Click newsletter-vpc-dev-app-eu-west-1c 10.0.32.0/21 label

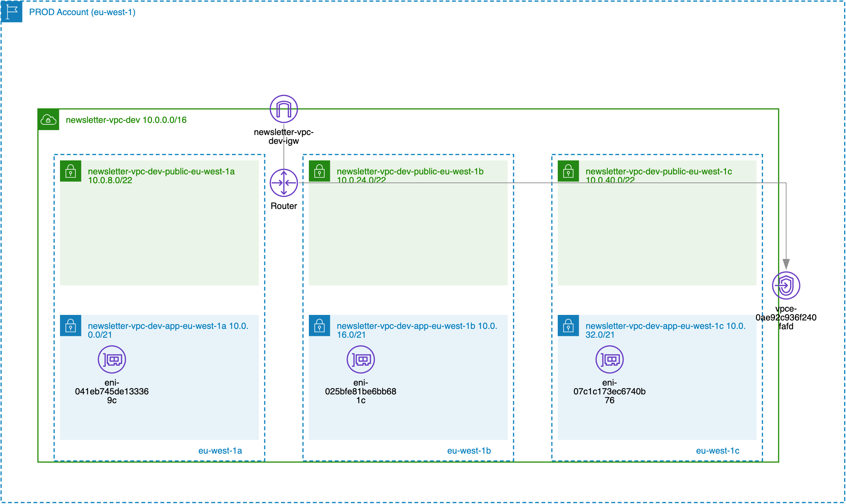point(666,330)
